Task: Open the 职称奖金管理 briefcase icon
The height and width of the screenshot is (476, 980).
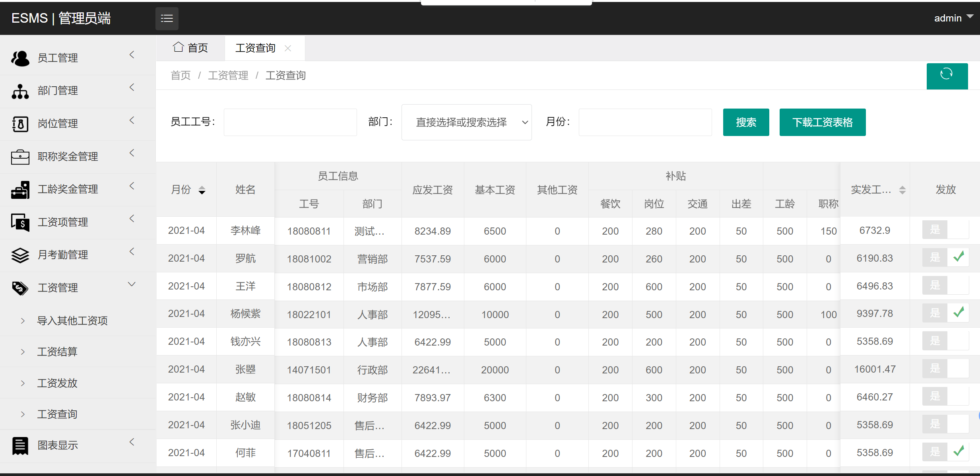Action: click(20, 156)
